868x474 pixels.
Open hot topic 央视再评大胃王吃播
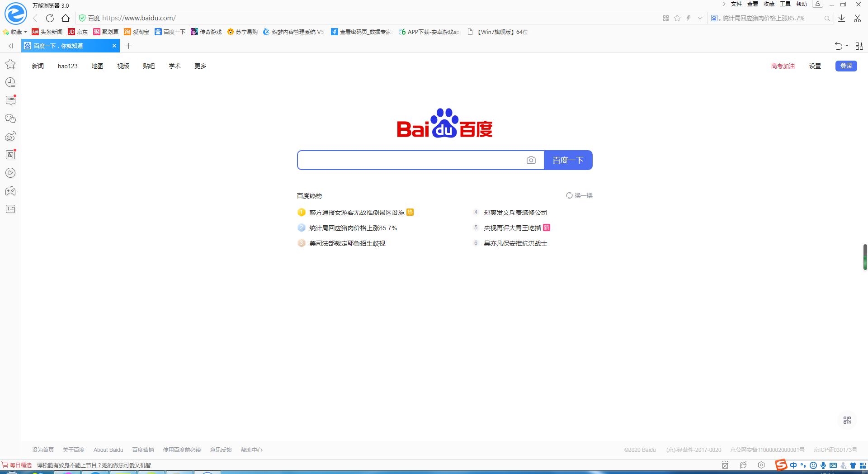pyautogui.click(x=512, y=228)
